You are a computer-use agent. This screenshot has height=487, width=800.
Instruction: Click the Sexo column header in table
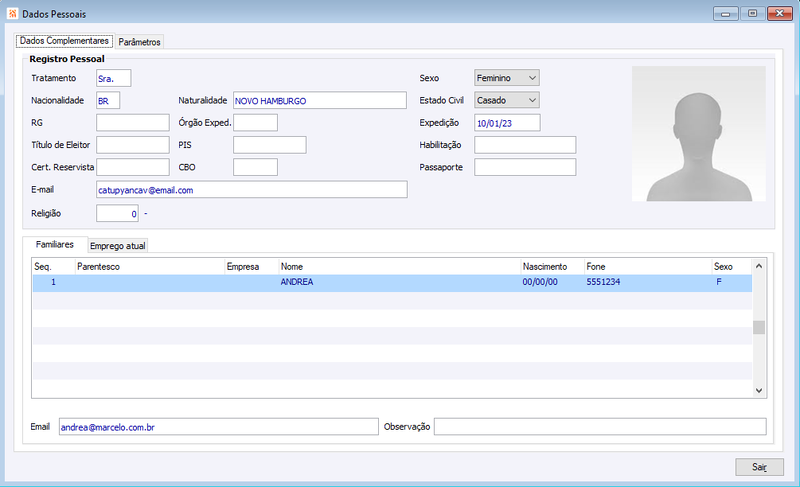point(732,267)
